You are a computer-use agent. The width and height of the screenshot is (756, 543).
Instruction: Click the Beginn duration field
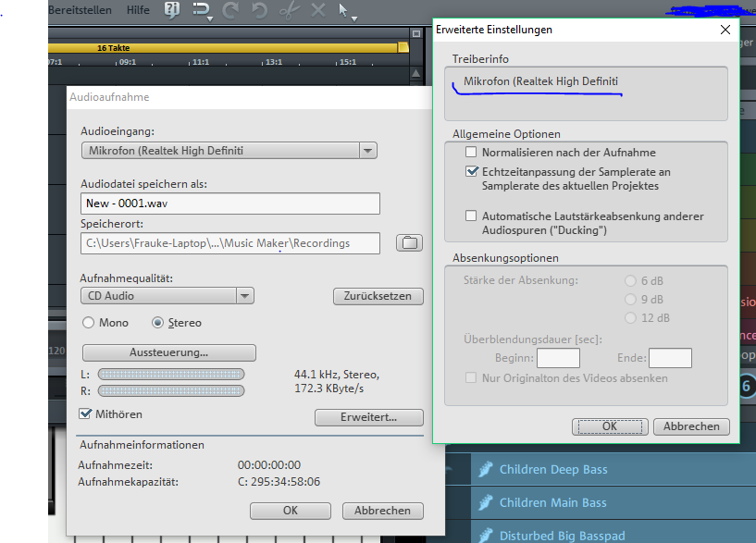click(x=558, y=358)
